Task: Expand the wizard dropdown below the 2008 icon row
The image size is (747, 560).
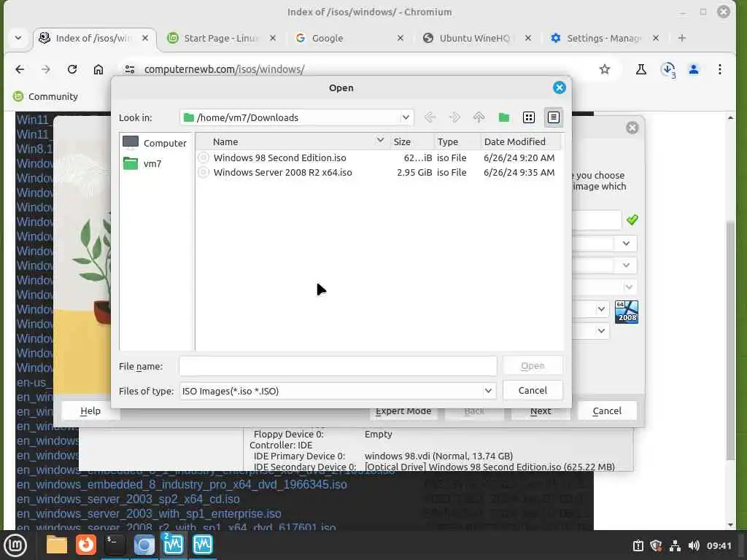Action: 601,330
